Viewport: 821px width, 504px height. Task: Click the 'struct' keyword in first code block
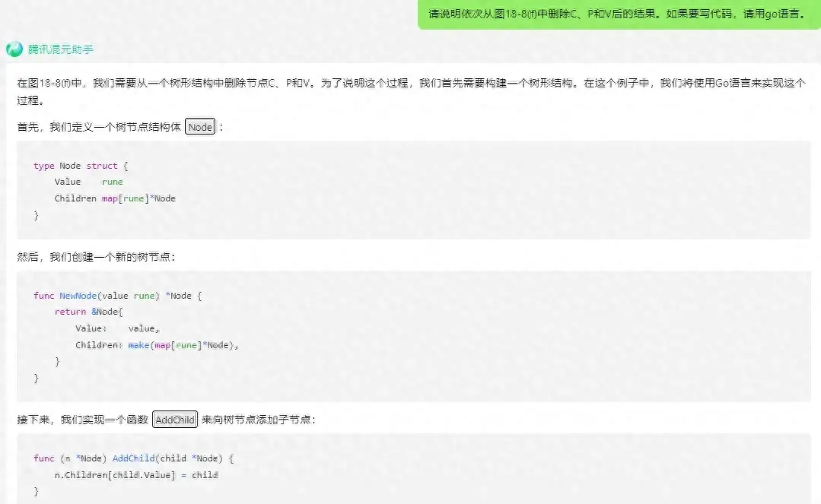point(102,166)
